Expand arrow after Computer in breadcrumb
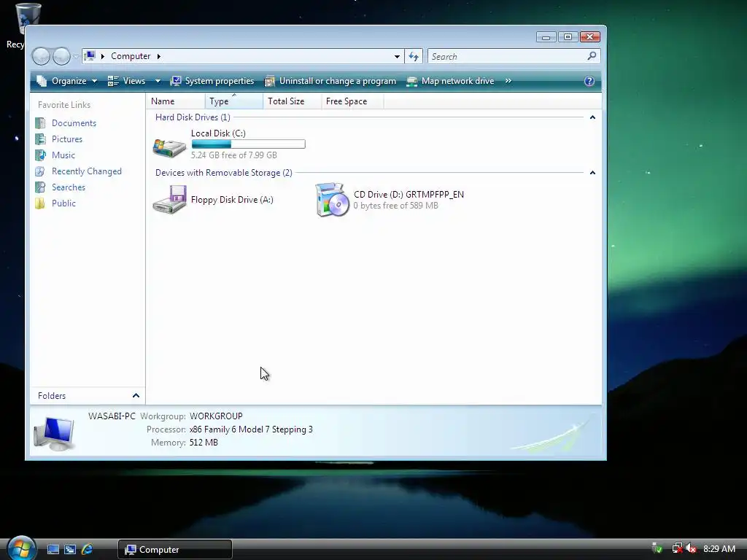747x560 pixels. pos(158,56)
